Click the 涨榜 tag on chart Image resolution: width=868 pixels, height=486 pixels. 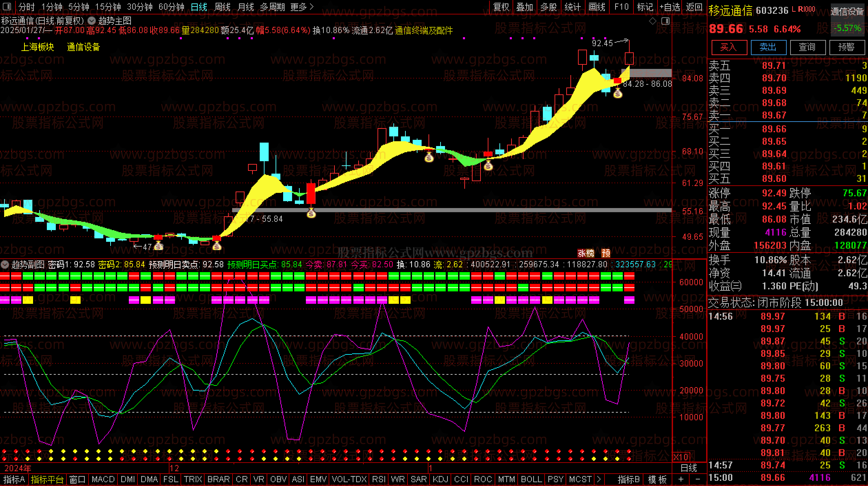pyautogui.click(x=586, y=253)
